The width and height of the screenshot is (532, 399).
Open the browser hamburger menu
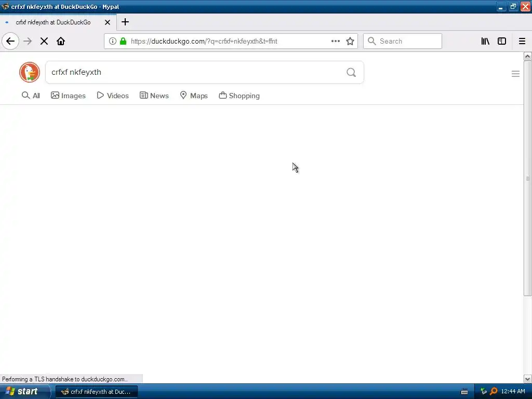point(522,42)
